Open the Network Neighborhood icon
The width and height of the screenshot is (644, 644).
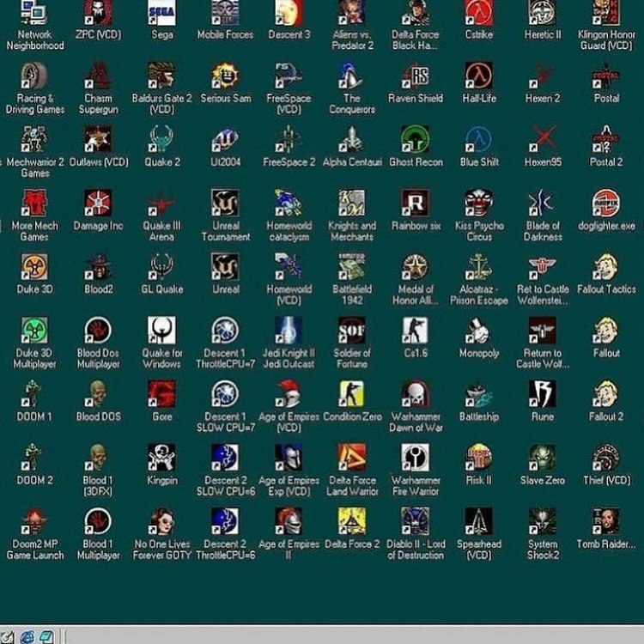click(x=35, y=12)
